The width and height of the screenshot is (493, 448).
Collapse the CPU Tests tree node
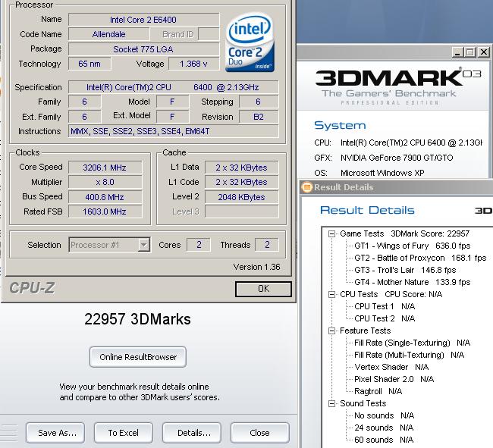(x=331, y=294)
